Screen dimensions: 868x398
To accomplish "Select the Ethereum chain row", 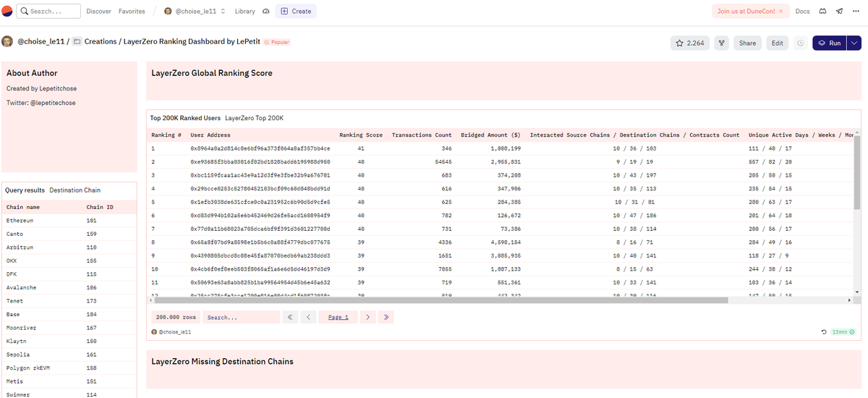I will point(69,220).
